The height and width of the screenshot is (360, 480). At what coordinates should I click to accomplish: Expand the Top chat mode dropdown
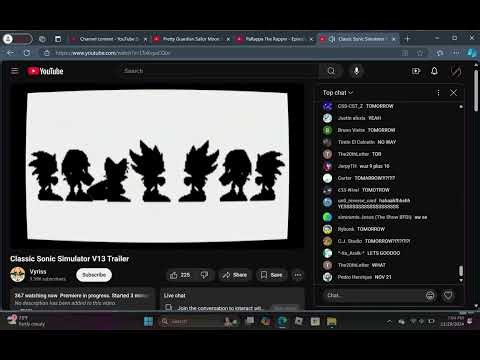(338, 93)
